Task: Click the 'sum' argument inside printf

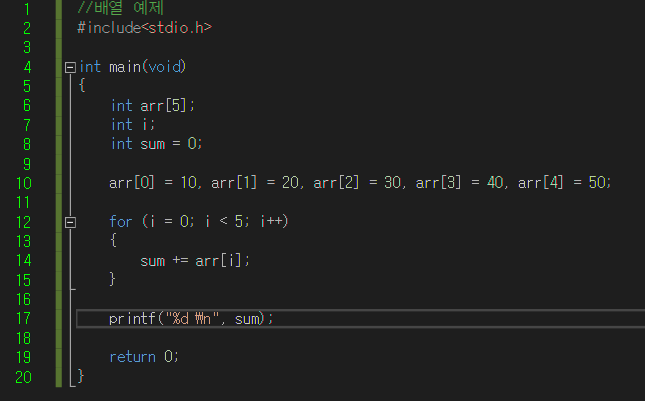Action: point(247,319)
